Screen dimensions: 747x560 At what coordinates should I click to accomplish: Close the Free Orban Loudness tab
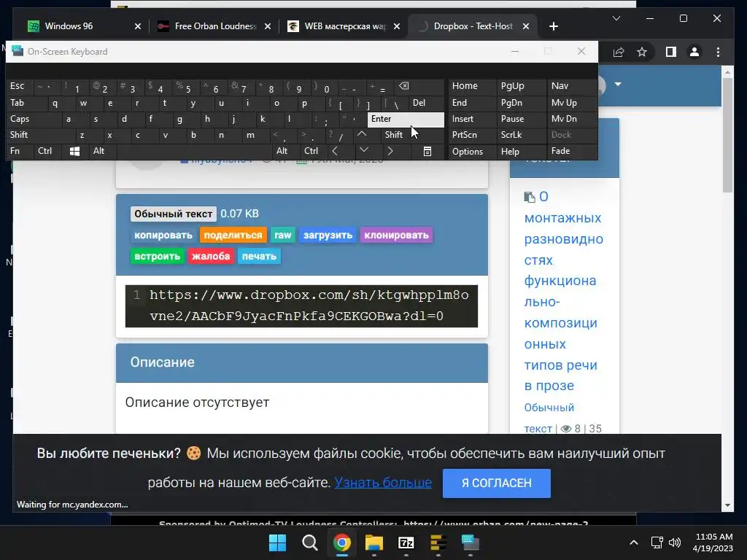point(268,26)
